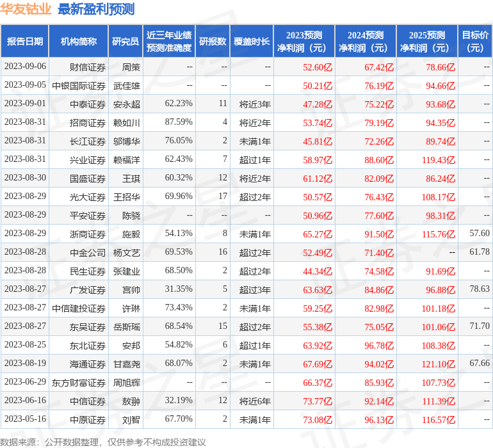Click the 数据来源 footer disclaimer

point(103,442)
